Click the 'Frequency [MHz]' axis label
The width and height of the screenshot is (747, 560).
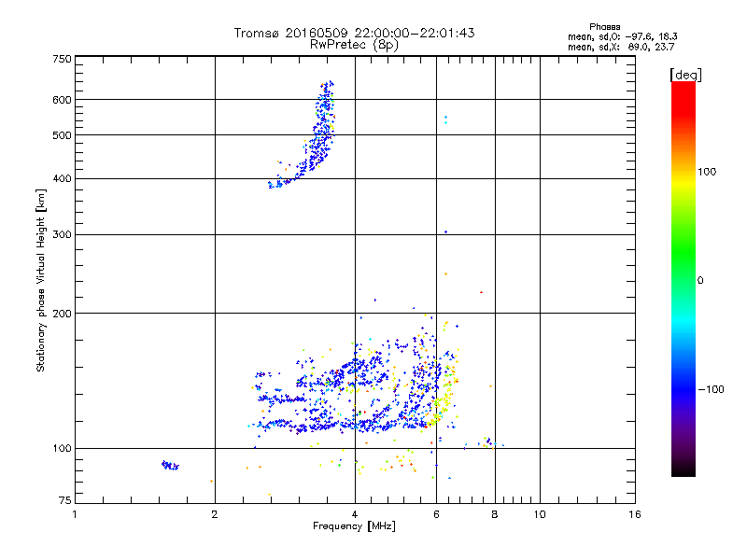click(354, 526)
